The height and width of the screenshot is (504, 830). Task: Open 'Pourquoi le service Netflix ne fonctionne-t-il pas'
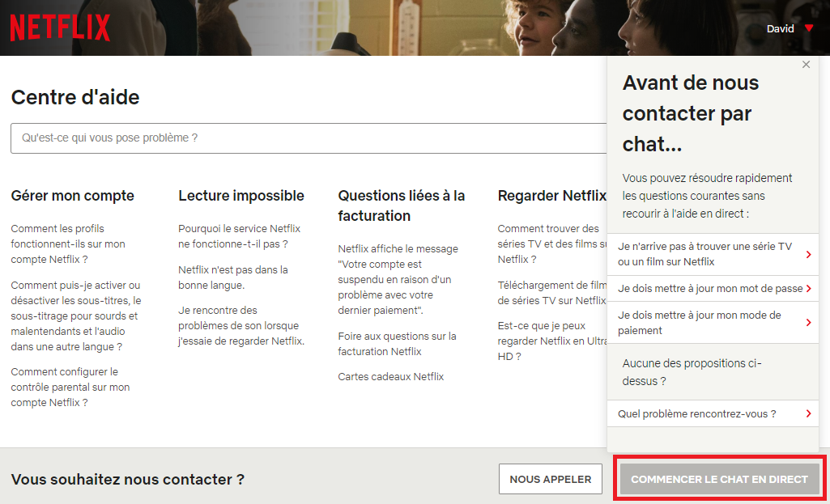click(x=239, y=236)
